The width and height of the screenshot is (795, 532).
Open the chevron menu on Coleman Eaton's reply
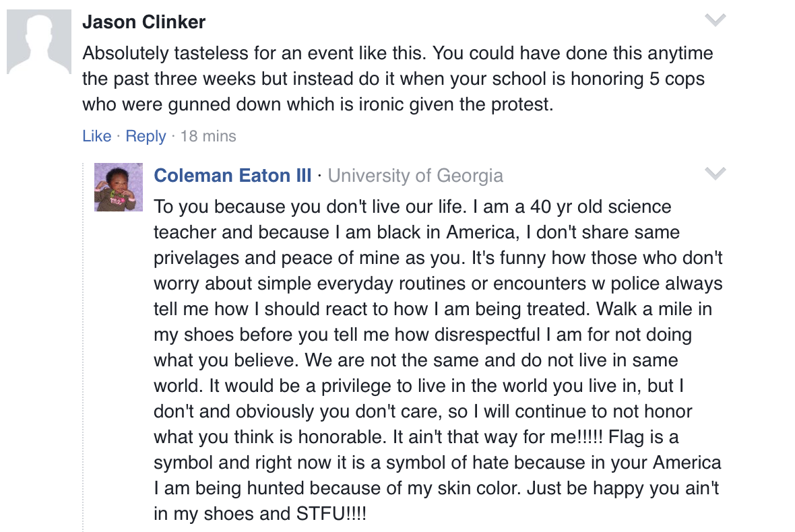pyautogui.click(x=715, y=174)
